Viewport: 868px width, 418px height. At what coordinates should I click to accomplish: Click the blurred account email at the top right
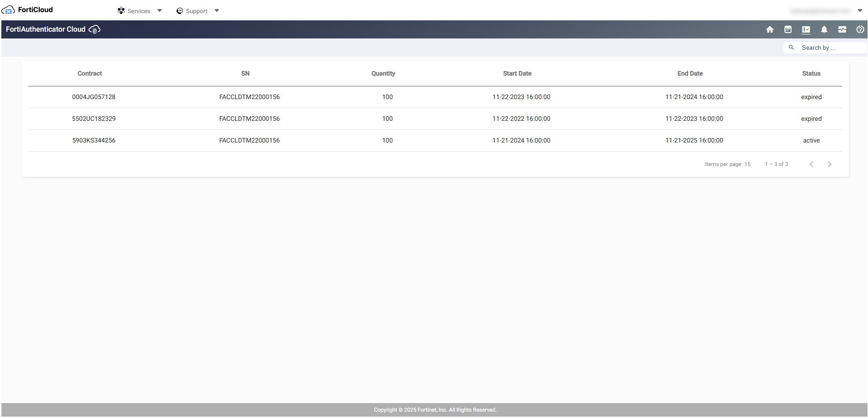pos(821,11)
